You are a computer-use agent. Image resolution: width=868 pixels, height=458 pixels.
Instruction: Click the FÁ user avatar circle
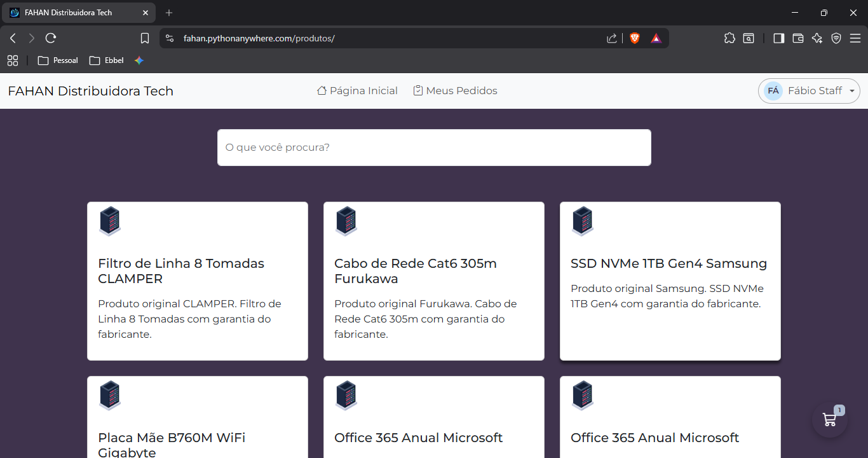click(773, 91)
